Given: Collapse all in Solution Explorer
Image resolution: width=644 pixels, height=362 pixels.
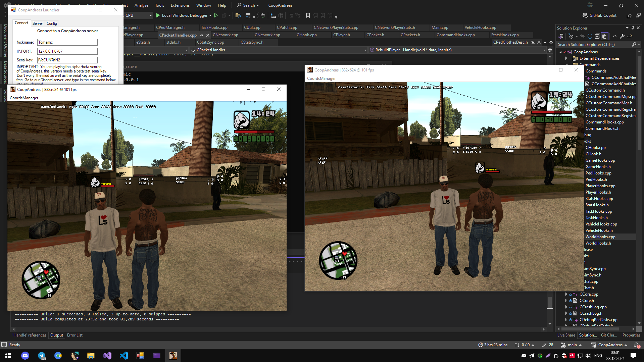Looking at the screenshot, I should [x=597, y=36].
